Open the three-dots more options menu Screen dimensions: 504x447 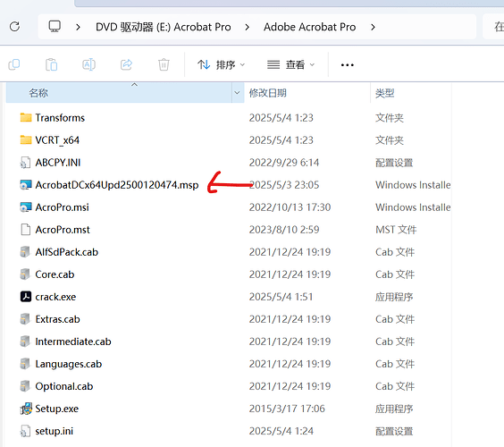coord(347,65)
